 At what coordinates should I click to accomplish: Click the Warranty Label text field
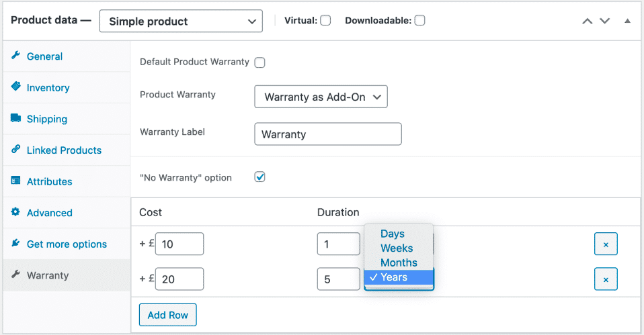(328, 134)
